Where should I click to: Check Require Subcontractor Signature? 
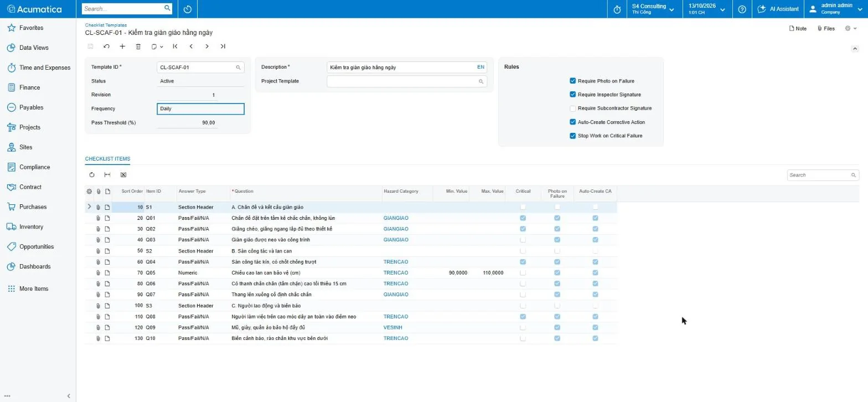coord(573,109)
